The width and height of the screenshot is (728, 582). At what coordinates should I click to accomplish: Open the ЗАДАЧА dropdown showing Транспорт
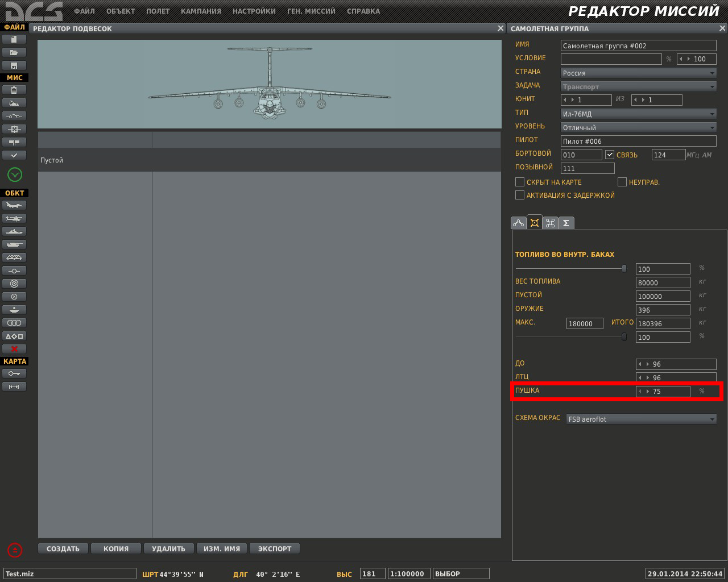click(x=639, y=86)
